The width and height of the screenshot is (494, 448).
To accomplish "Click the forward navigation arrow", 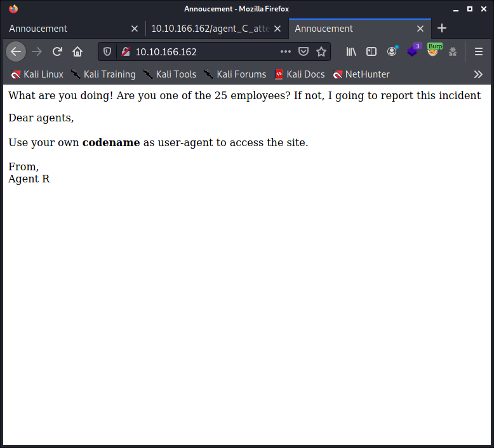I will 37,51.
